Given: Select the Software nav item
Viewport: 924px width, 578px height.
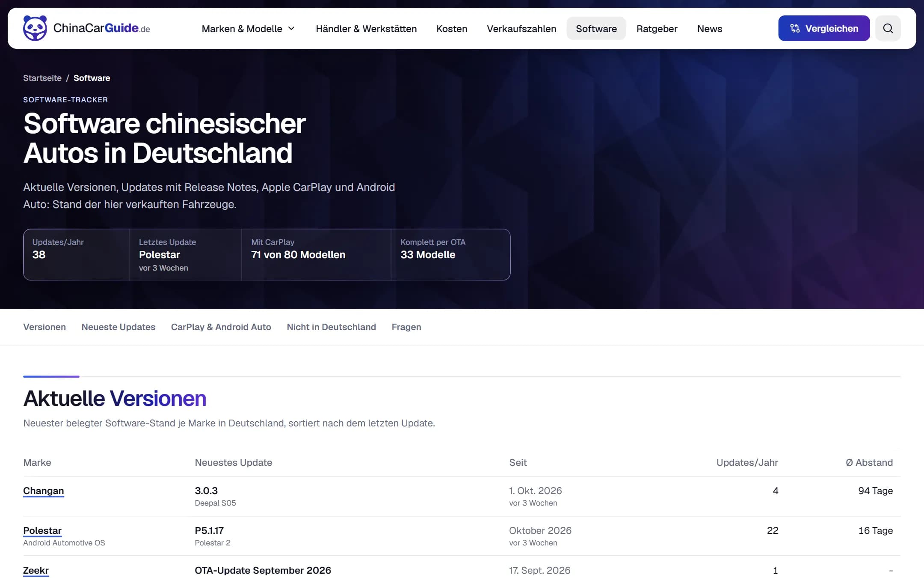Looking at the screenshot, I should click(x=596, y=29).
